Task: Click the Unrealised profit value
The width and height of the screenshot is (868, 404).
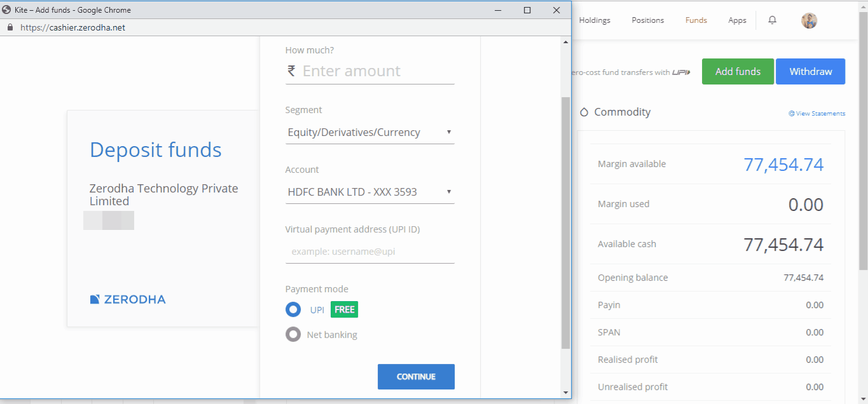Action: 815,387
